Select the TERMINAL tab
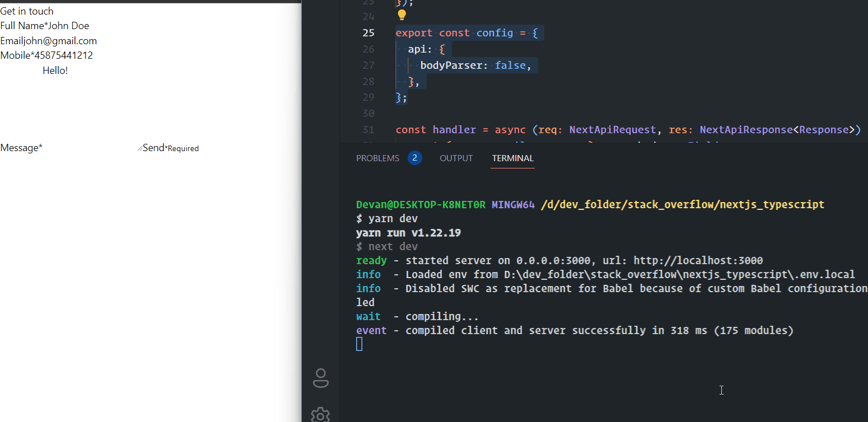 pyautogui.click(x=512, y=158)
